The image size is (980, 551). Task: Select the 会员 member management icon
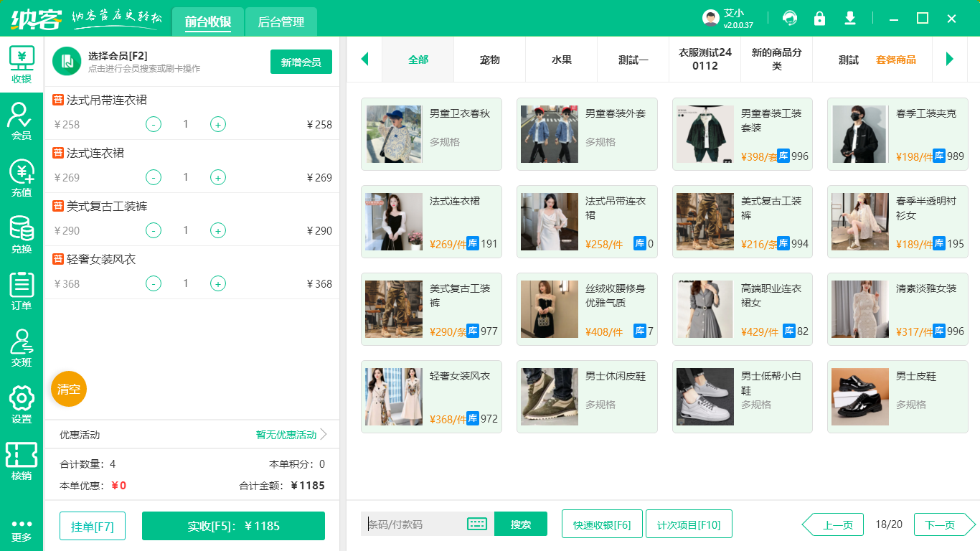[x=22, y=122]
